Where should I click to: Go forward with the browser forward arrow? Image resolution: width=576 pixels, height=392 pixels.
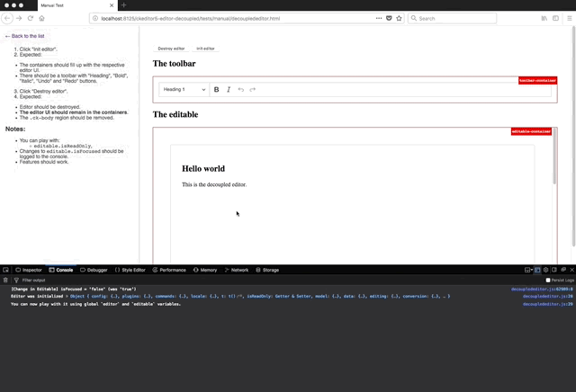click(x=19, y=18)
